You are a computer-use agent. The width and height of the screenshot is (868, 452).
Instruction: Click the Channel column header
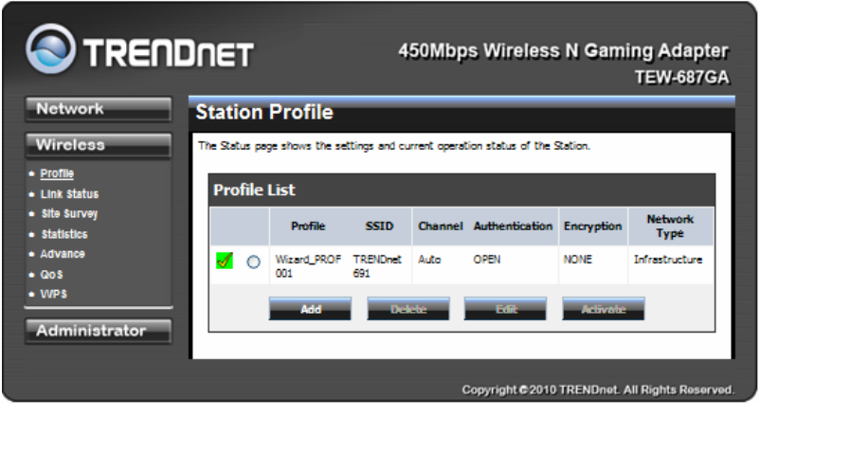coord(441,226)
